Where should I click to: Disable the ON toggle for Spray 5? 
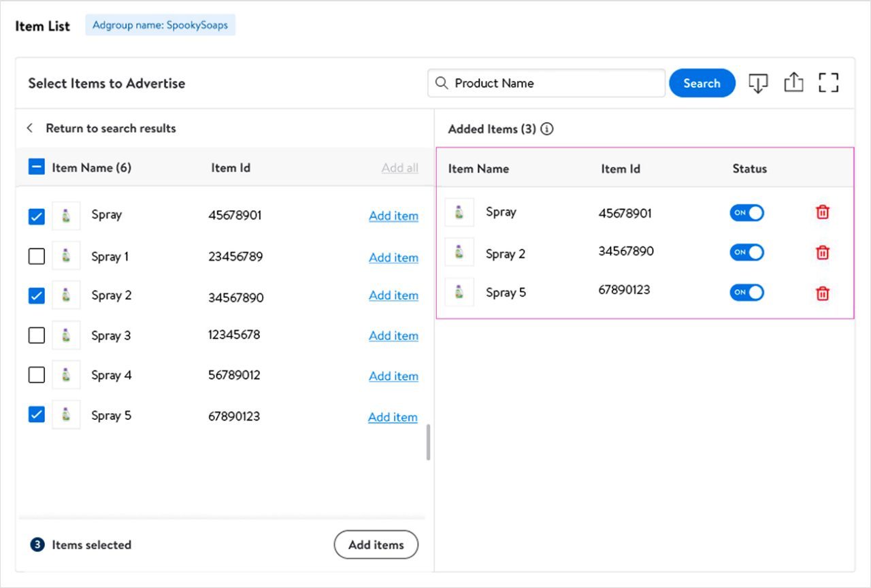click(746, 293)
